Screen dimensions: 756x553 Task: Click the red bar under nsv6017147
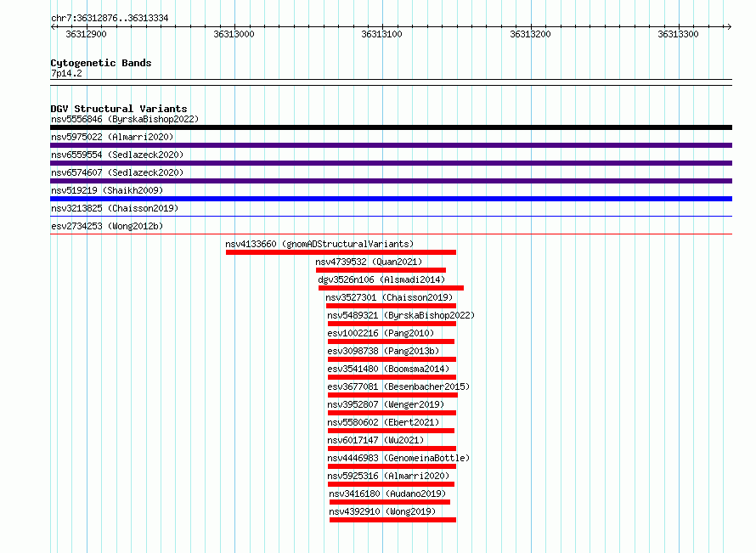tap(392, 449)
